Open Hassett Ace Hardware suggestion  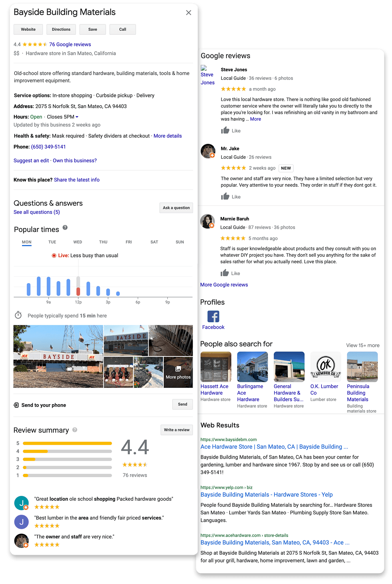coord(216,377)
